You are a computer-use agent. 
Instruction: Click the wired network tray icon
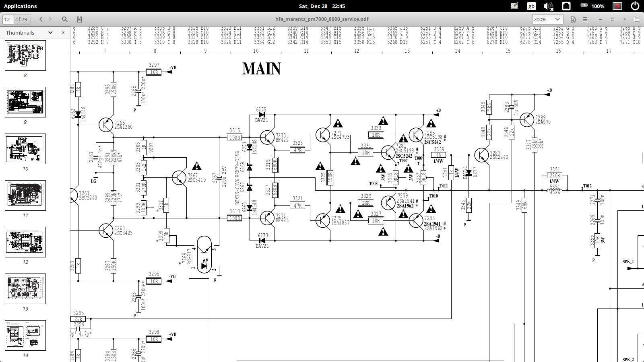pos(566,6)
